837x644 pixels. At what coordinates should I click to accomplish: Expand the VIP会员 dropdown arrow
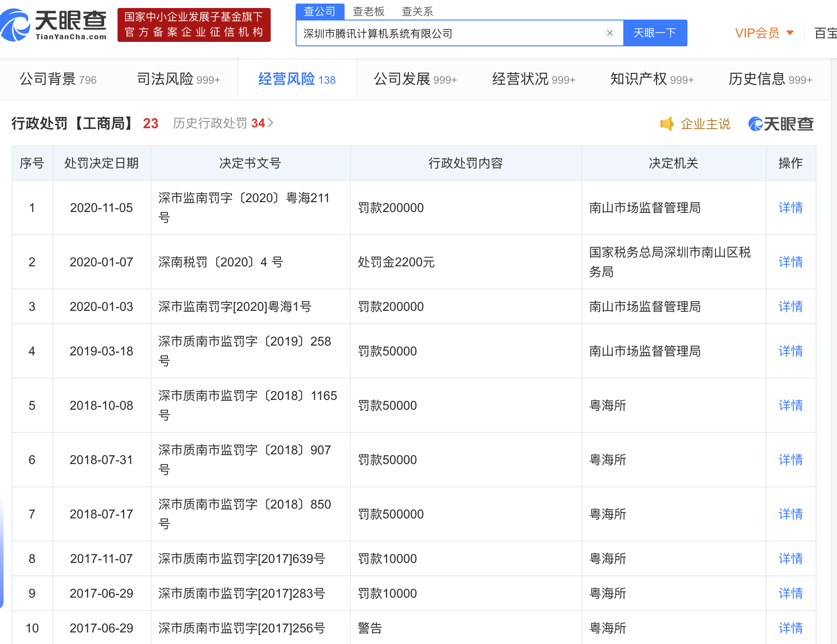[790, 33]
